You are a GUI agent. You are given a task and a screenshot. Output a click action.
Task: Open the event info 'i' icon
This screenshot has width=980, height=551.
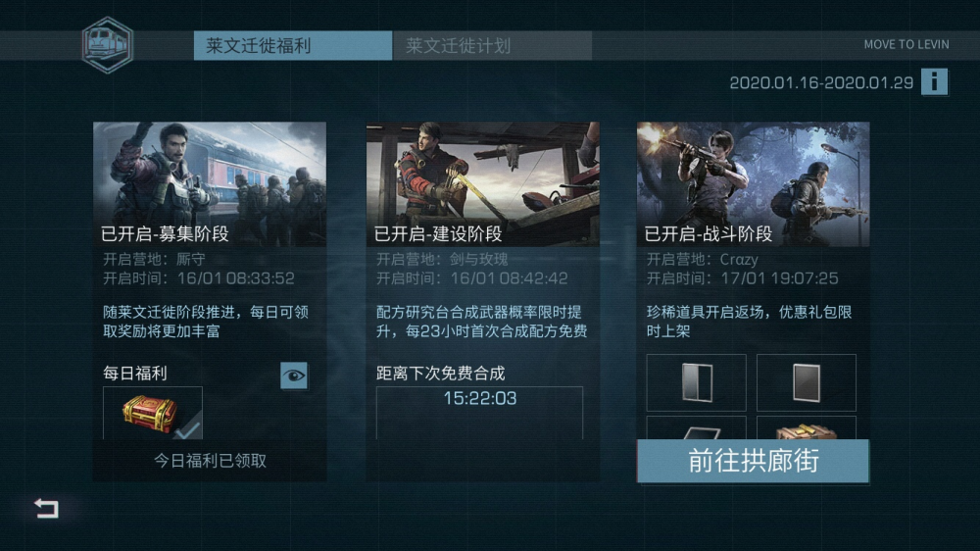934,82
